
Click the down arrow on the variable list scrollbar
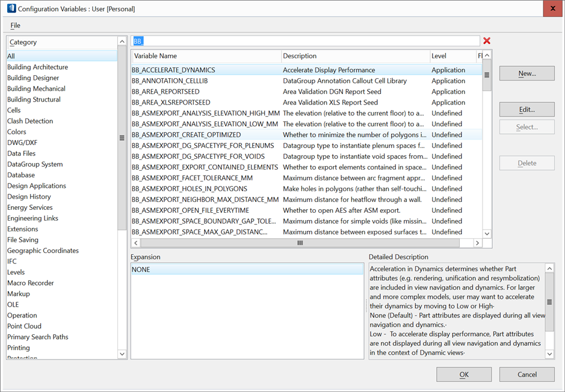487,233
